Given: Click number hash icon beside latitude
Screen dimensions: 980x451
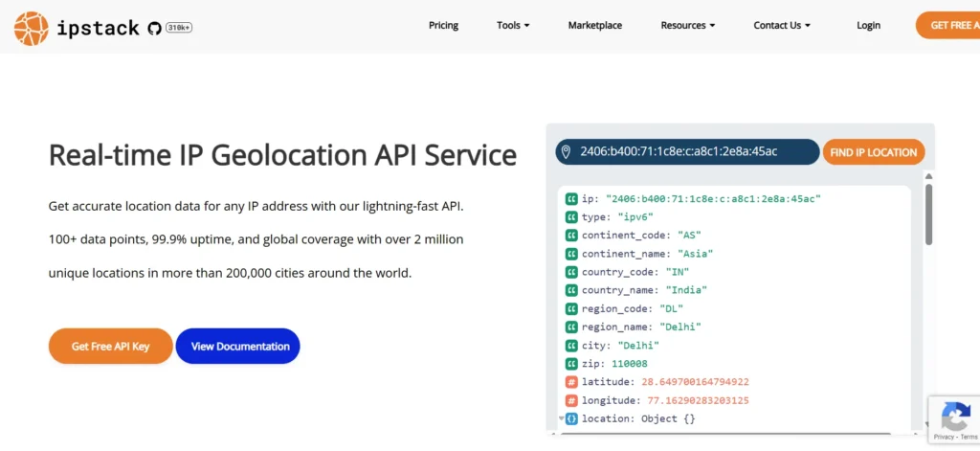Looking at the screenshot, I should (x=571, y=382).
